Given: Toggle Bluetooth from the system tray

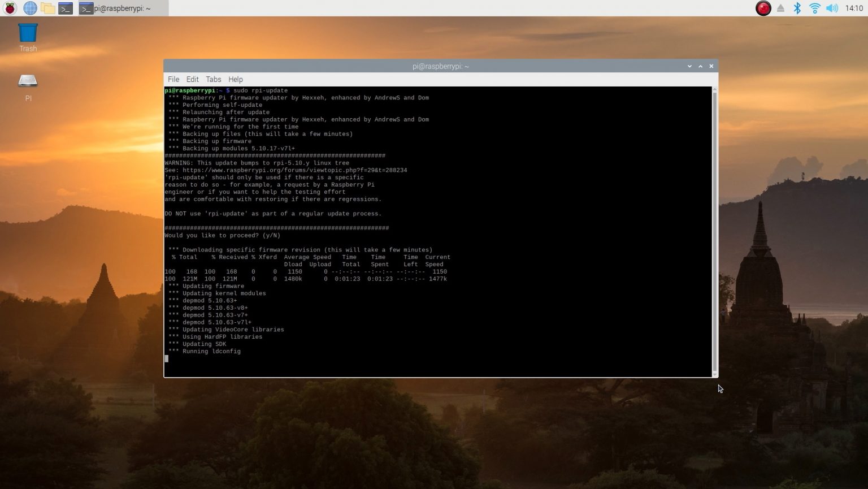Looking at the screenshot, I should [x=797, y=8].
